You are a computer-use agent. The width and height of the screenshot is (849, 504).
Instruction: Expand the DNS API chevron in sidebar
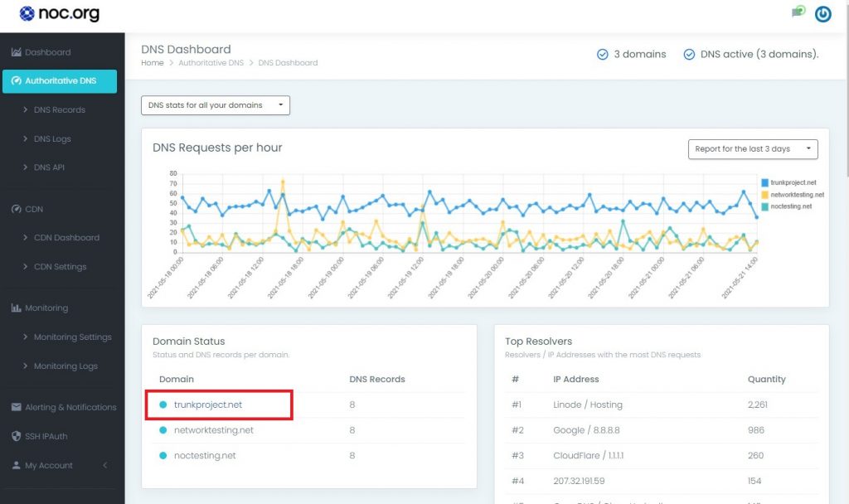point(25,167)
